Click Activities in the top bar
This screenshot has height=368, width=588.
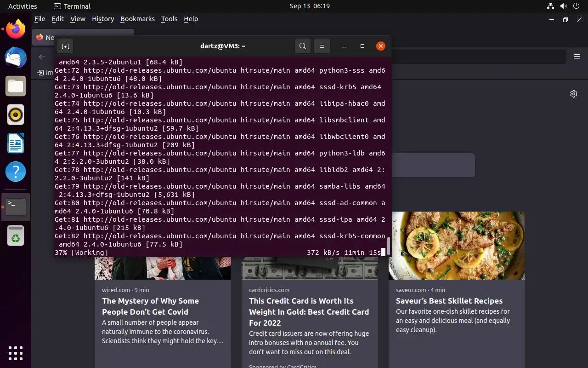23,6
